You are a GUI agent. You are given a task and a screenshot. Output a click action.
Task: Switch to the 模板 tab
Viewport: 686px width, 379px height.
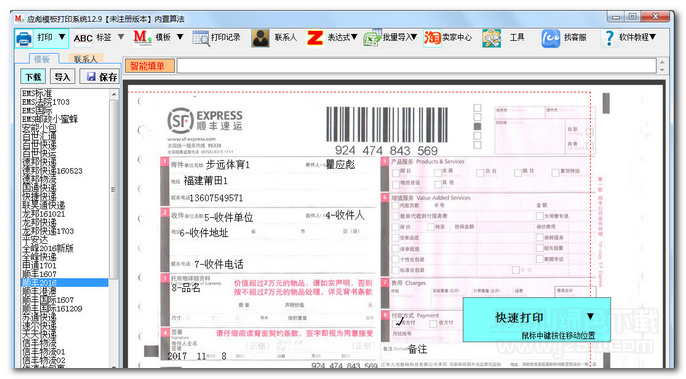(x=42, y=59)
